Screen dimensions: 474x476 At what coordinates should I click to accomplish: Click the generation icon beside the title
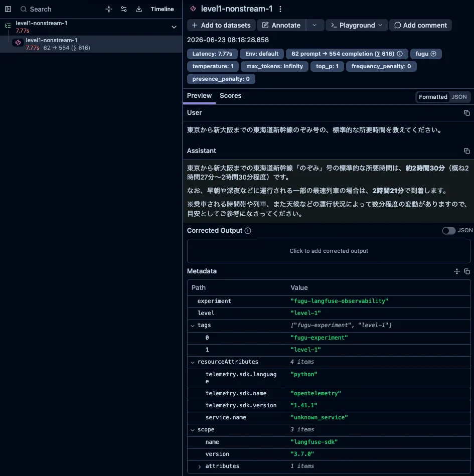pos(193,9)
